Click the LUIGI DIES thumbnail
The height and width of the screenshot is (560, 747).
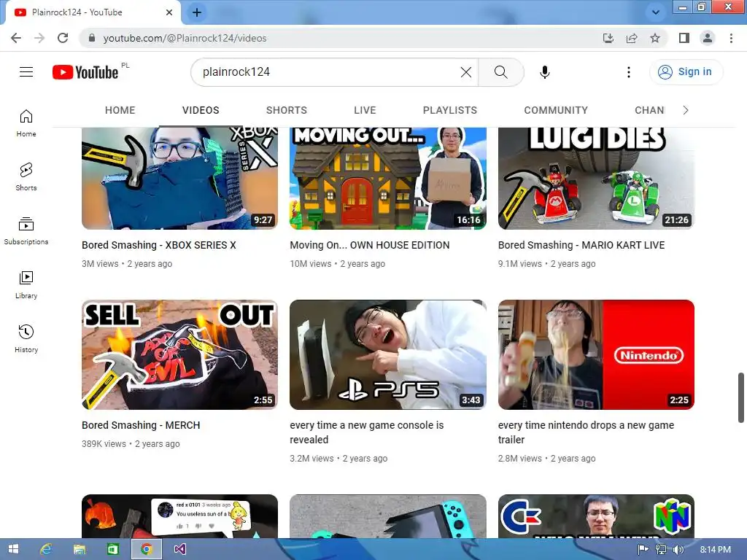coord(596,178)
